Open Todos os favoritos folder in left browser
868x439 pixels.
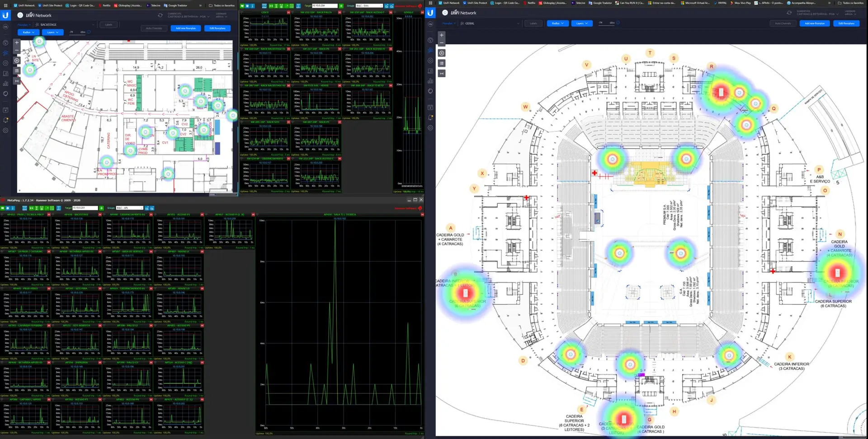click(x=222, y=5)
